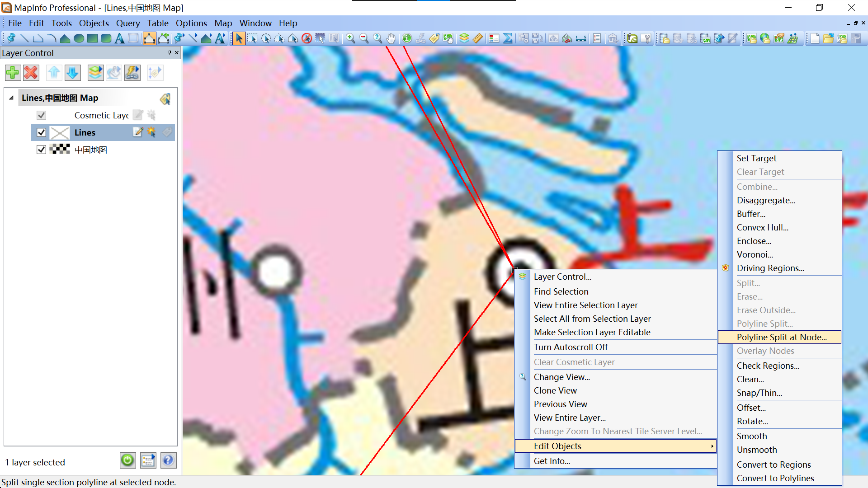Toggle visibility checkbox of Lines layer
Image resolution: width=868 pixels, height=488 pixels.
coord(41,132)
